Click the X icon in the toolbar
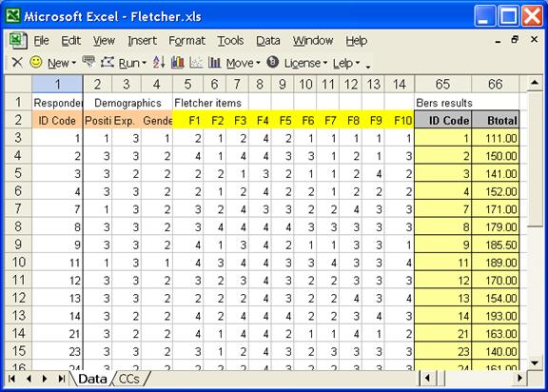 click(17, 63)
